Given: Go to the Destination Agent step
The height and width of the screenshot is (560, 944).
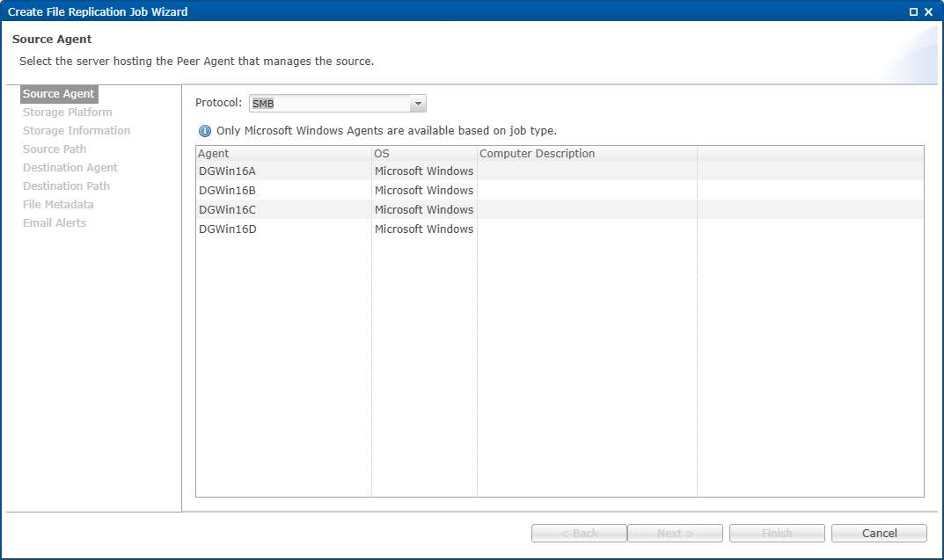Looking at the screenshot, I should tap(70, 168).
